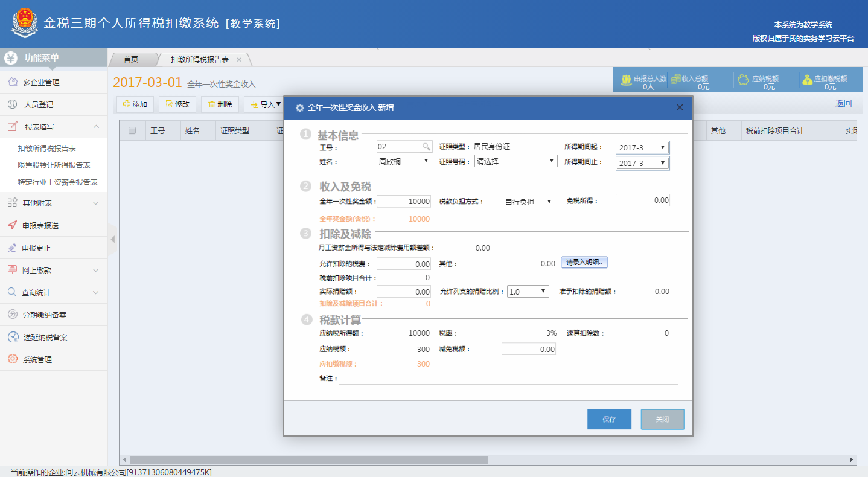Click the 系统管理 gear icon

point(12,359)
